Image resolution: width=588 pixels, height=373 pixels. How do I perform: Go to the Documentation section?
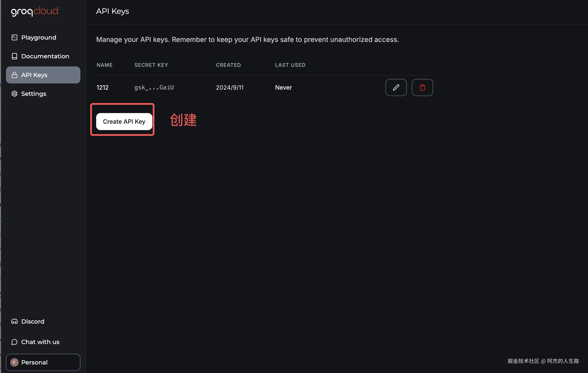click(x=45, y=56)
